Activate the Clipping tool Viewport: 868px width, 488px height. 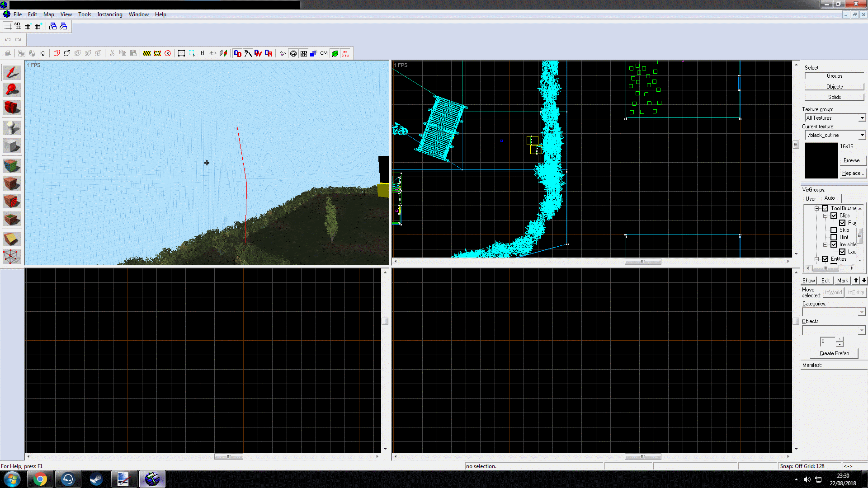pyautogui.click(x=12, y=239)
